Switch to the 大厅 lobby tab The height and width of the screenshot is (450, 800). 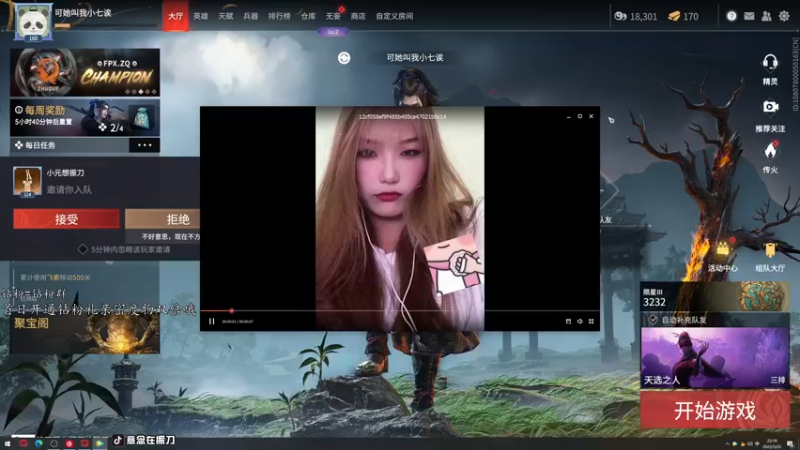(x=176, y=16)
